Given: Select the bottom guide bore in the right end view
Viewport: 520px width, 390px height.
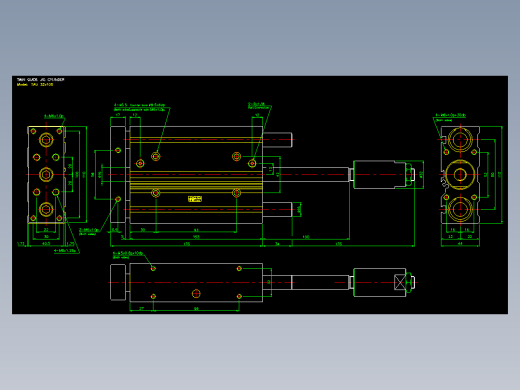Looking at the screenshot, I should click(460, 210).
